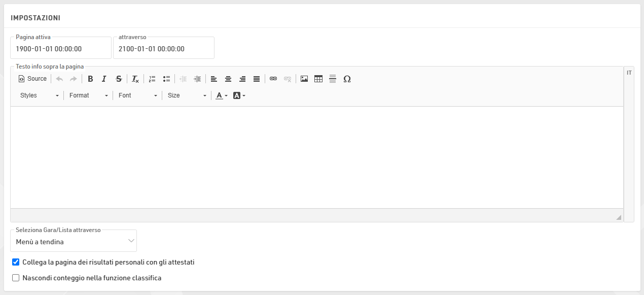Switch editor to Source view

click(x=32, y=79)
